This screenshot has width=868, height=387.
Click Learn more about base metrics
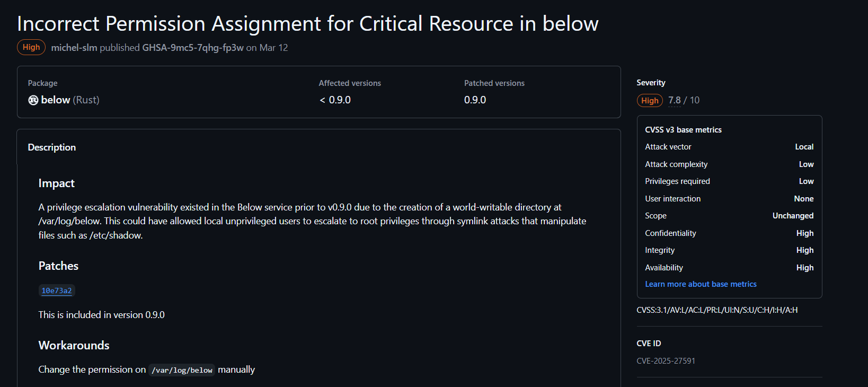pyautogui.click(x=701, y=284)
